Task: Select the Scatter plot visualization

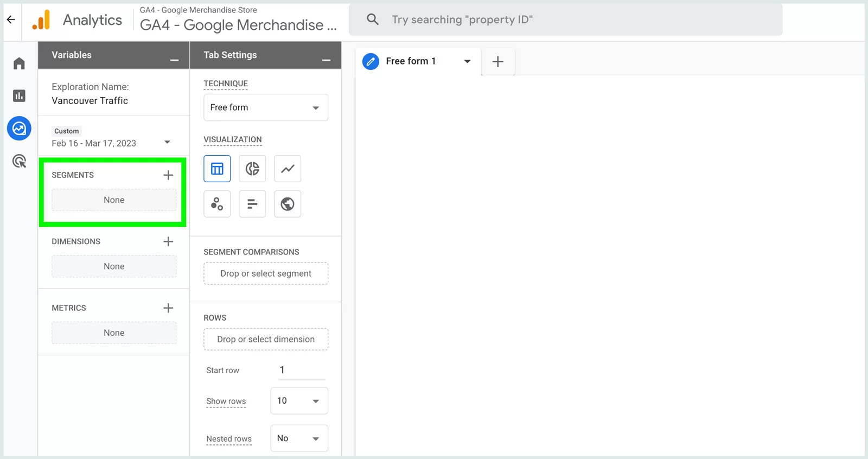Action: click(x=217, y=204)
